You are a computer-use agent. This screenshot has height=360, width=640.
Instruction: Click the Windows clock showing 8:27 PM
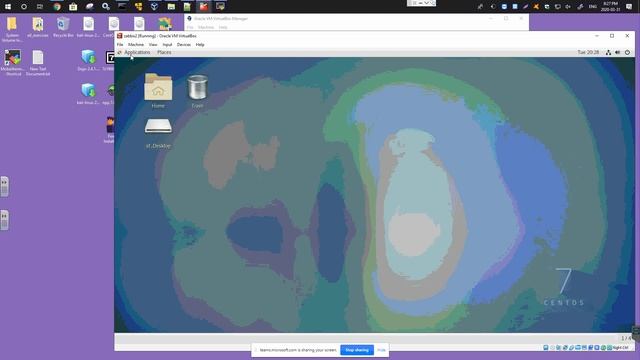tap(611, 6)
